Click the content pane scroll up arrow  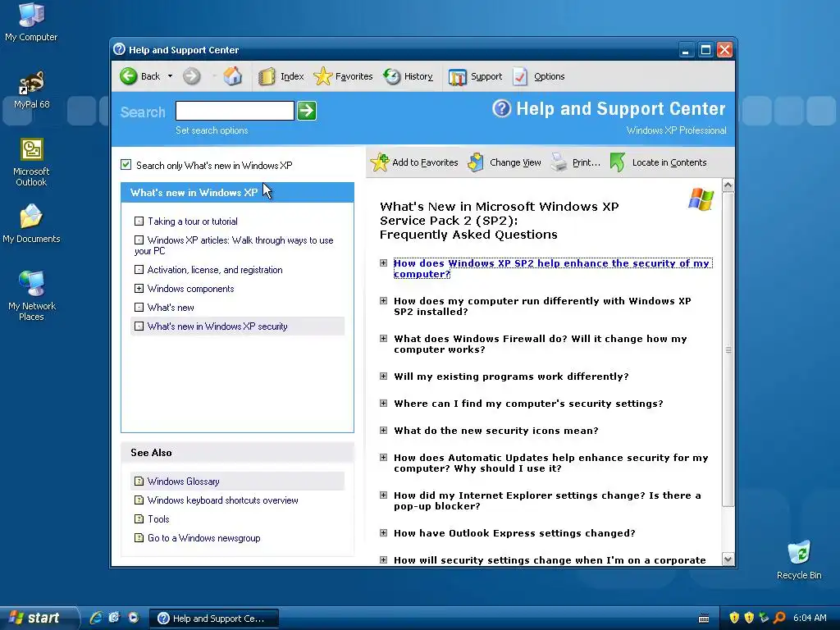728,185
